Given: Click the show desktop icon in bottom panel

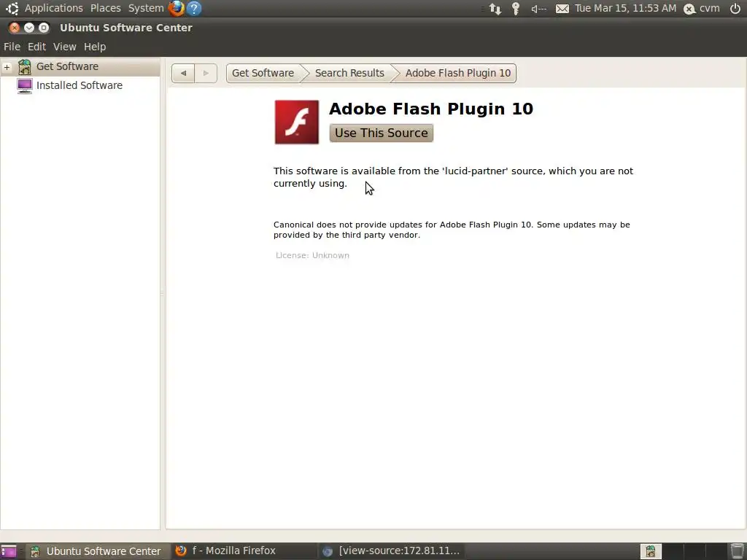Looking at the screenshot, I should (x=8, y=551).
